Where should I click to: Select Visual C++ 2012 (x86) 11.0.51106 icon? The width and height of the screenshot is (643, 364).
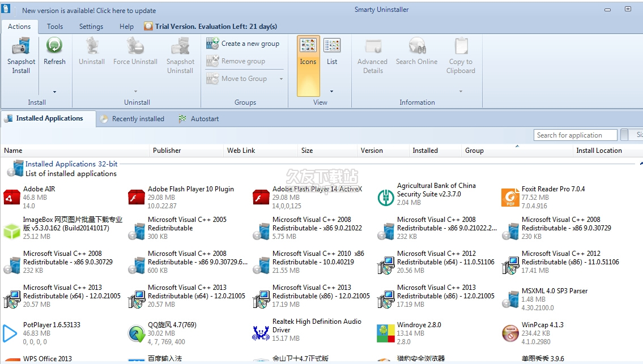(510, 265)
